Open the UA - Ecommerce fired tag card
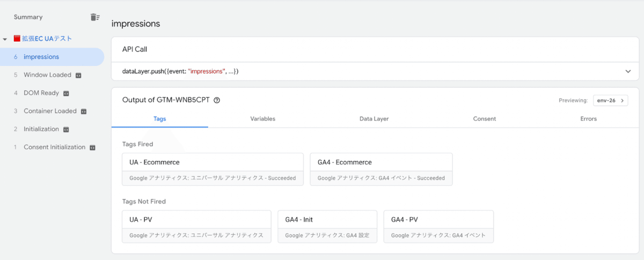The width and height of the screenshot is (644, 260). [213, 169]
